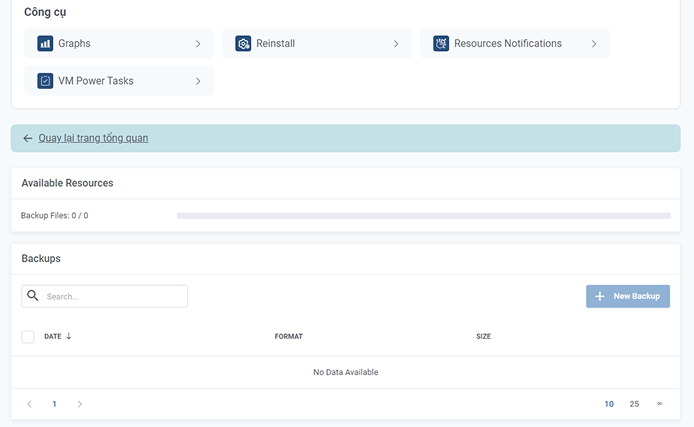
Task: Click the Resources Notifications alarm icon
Action: pyautogui.click(x=441, y=44)
